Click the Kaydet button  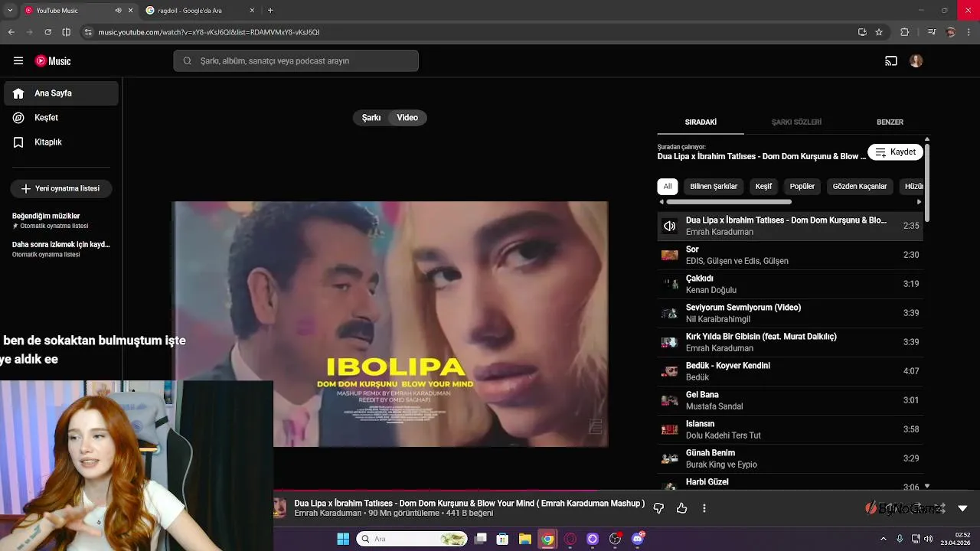pos(895,152)
